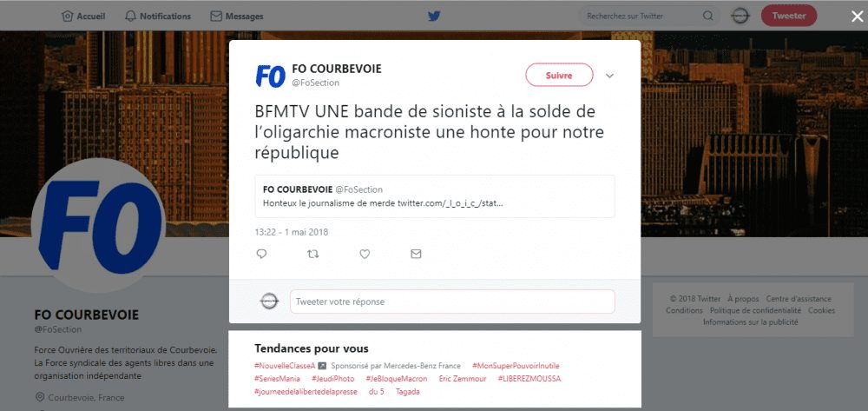This screenshot has height=411, width=868.
Task: Expand the tweet options chevron
Action: click(609, 76)
